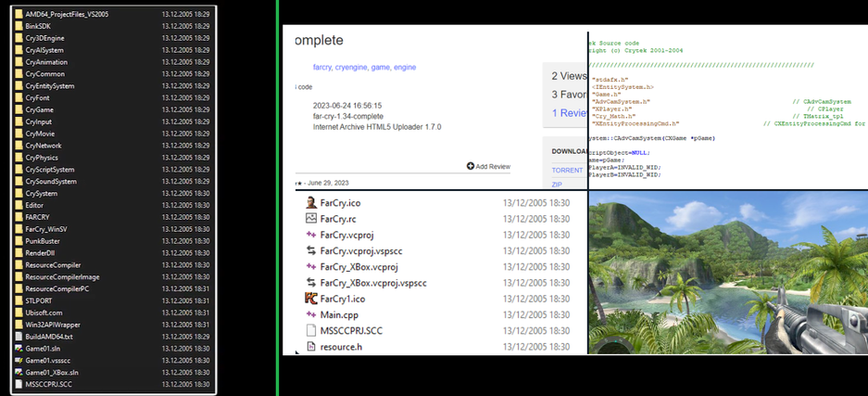Select MSSCCPRJ.SCC file name in the white list
This screenshot has height=396, width=868.
click(351, 331)
